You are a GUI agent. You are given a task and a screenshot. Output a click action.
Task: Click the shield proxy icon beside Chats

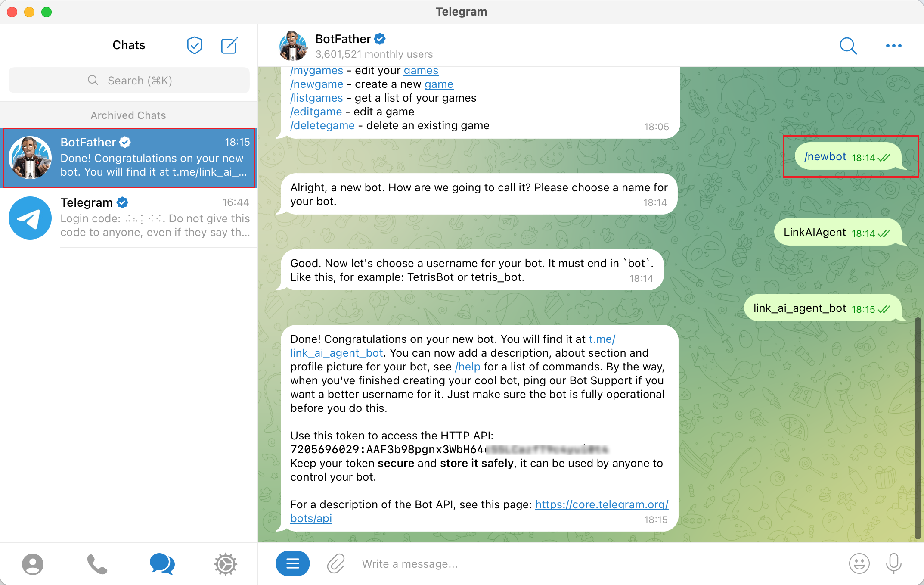click(x=195, y=45)
